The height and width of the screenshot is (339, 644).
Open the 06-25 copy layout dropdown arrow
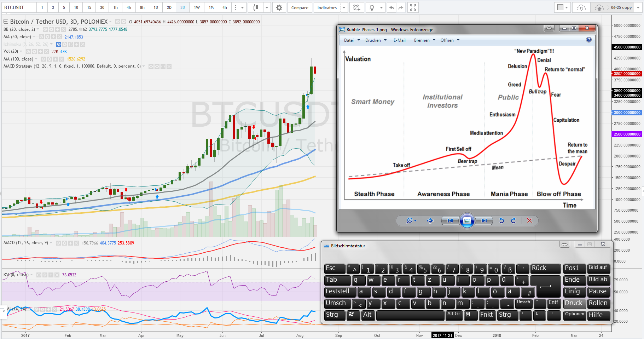tap(638, 7)
